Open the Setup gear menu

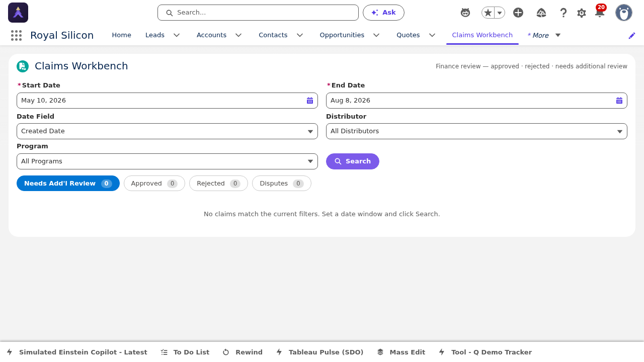click(582, 13)
